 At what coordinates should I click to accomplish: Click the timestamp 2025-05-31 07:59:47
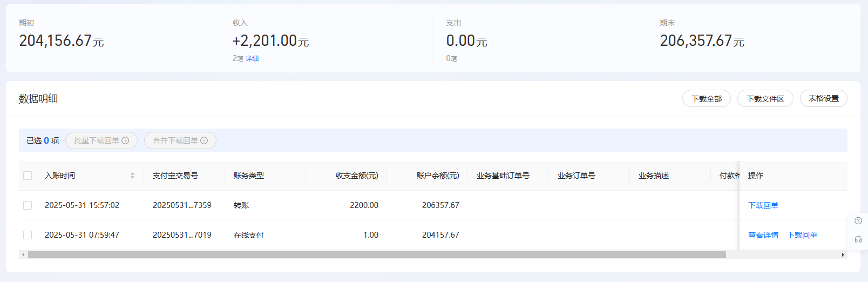[x=82, y=235]
